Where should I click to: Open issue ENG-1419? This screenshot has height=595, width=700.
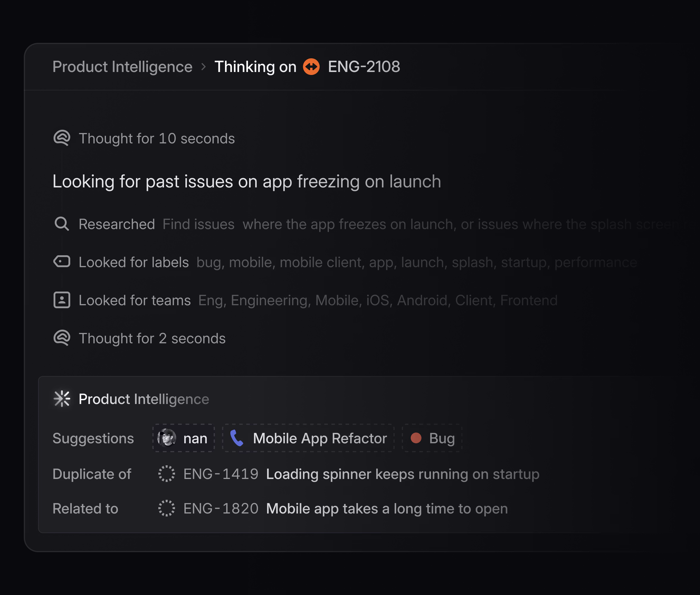click(221, 474)
